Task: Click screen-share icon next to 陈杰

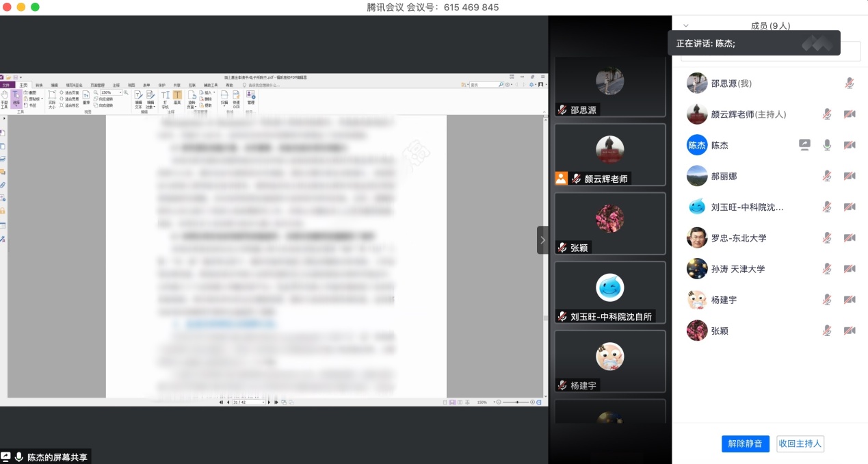Action: click(x=804, y=145)
